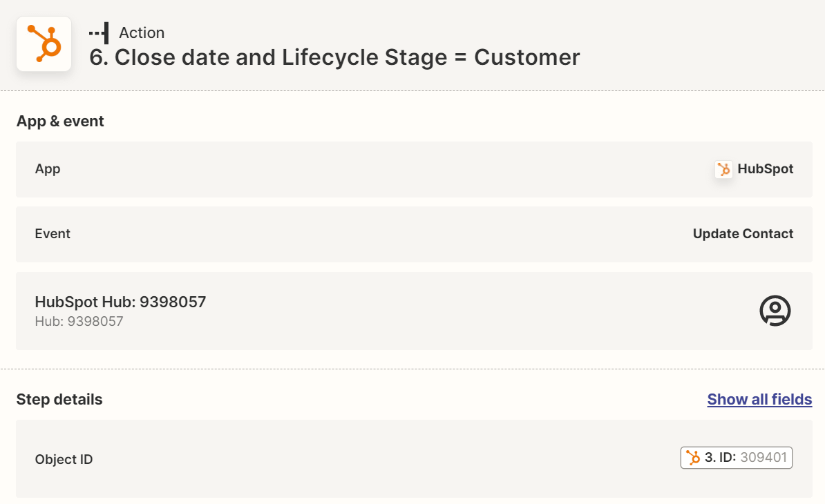
Task: Select the HubSpot Hub: 9398057 account row
Action: pos(414,311)
